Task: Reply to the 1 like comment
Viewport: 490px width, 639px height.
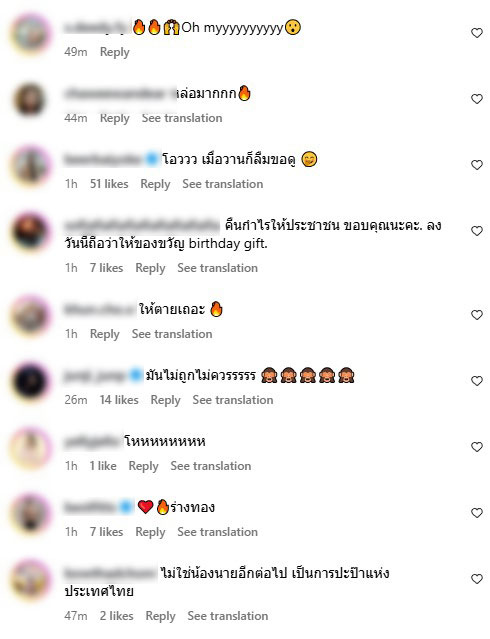Action: [143, 466]
